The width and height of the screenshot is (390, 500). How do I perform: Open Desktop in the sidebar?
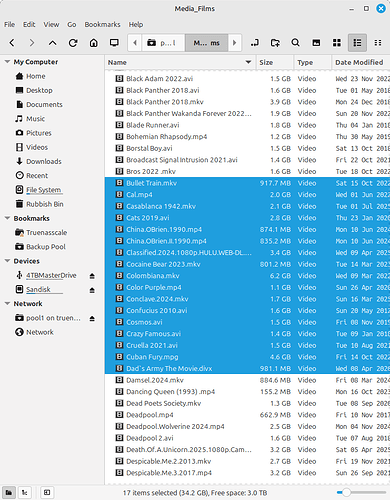39,90
